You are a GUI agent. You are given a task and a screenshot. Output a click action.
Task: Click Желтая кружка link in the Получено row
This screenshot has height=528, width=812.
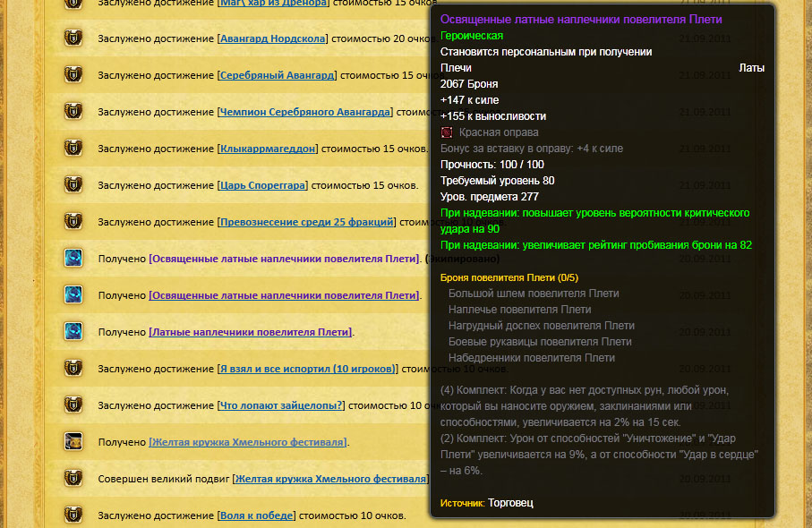click(248, 443)
